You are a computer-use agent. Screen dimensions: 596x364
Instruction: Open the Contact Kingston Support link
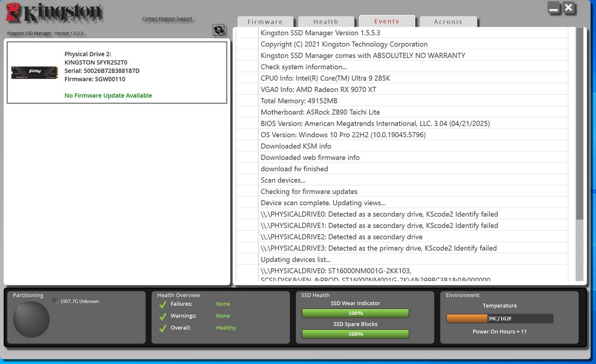[167, 19]
